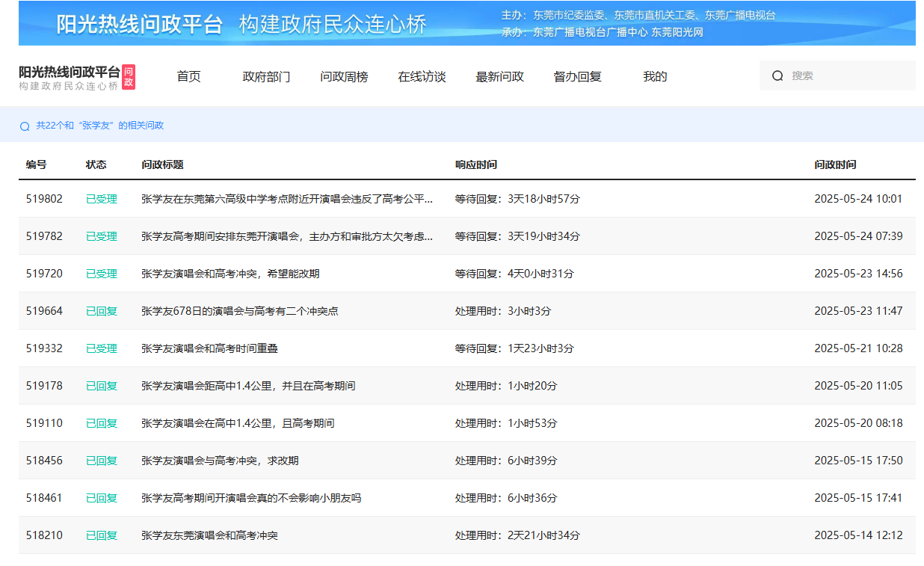Click the search magnifier icon
924x566 pixels.
point(777,76)
